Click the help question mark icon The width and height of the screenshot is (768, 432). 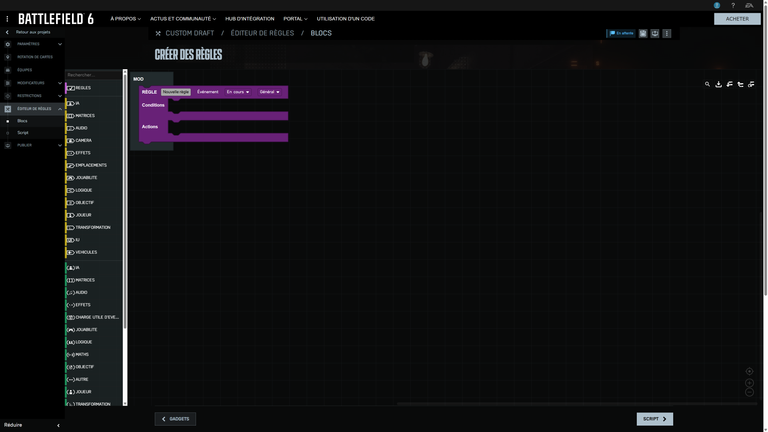point(733,5)
